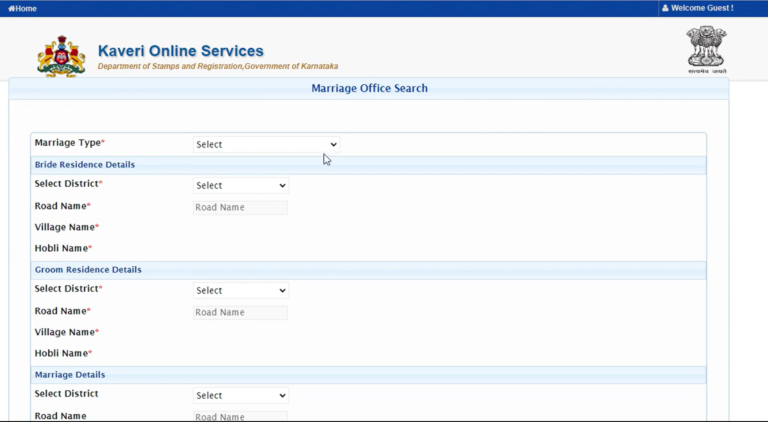This screenshot has height=422, width=768.
Task: Open the Marriage Type dropdown
Action: click(266, 144)
